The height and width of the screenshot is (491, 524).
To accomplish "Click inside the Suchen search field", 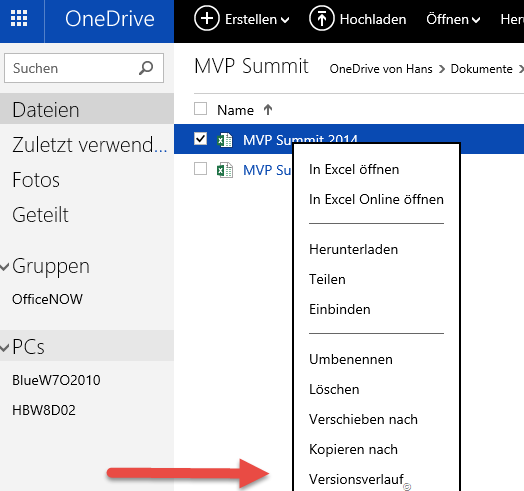I will [84, 68].
